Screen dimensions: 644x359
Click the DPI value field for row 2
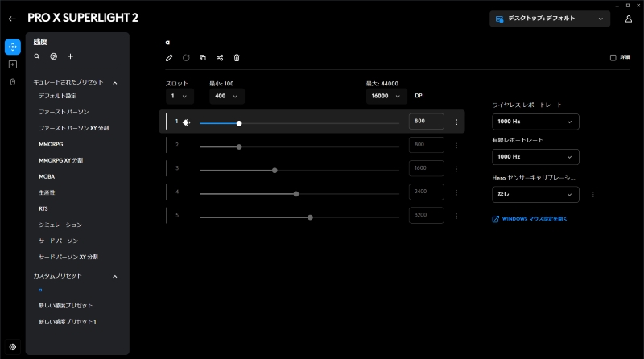click(427, 145)
